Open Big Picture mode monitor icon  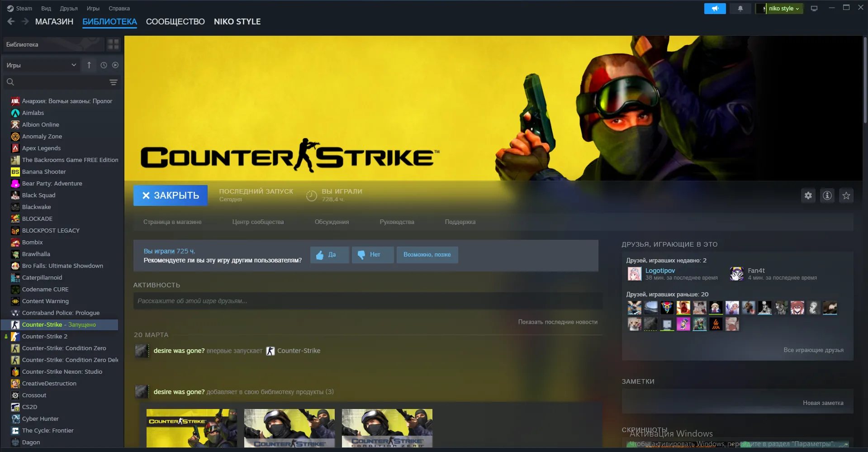814,9
